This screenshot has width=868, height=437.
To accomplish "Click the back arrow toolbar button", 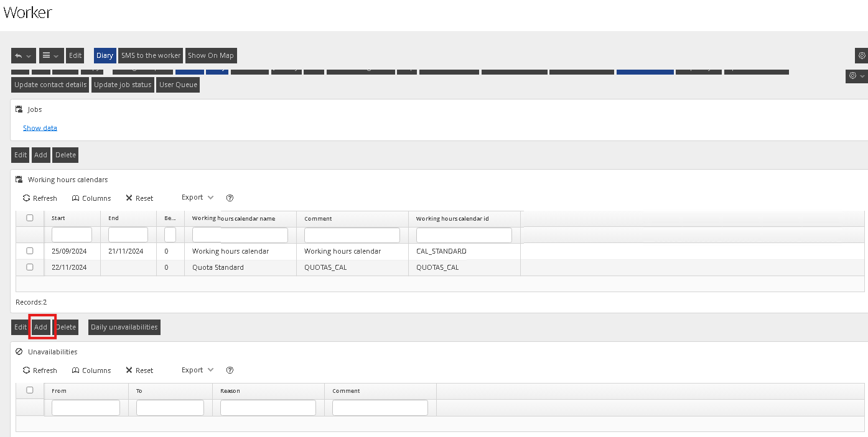I will (23, 55).
